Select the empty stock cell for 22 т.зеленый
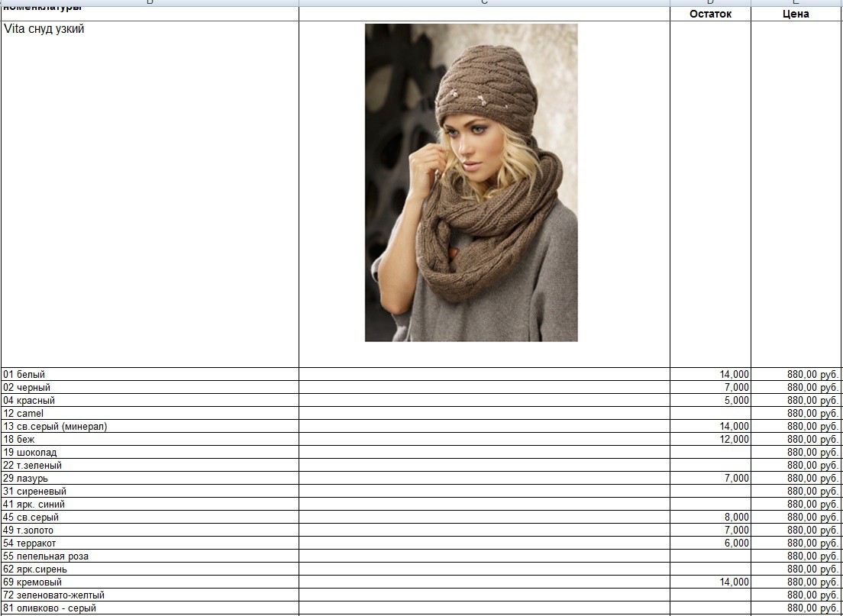The height and width of the screenshot is (616, 843). pyautogui.click(x=710, y=465)
